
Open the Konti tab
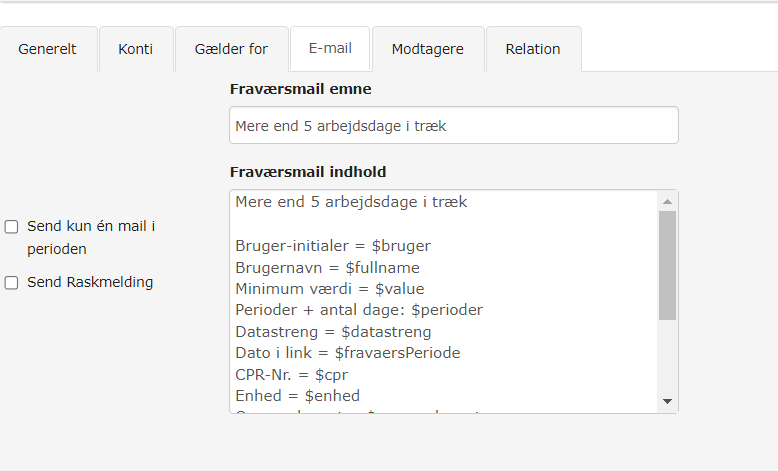[x=136, y=49]
